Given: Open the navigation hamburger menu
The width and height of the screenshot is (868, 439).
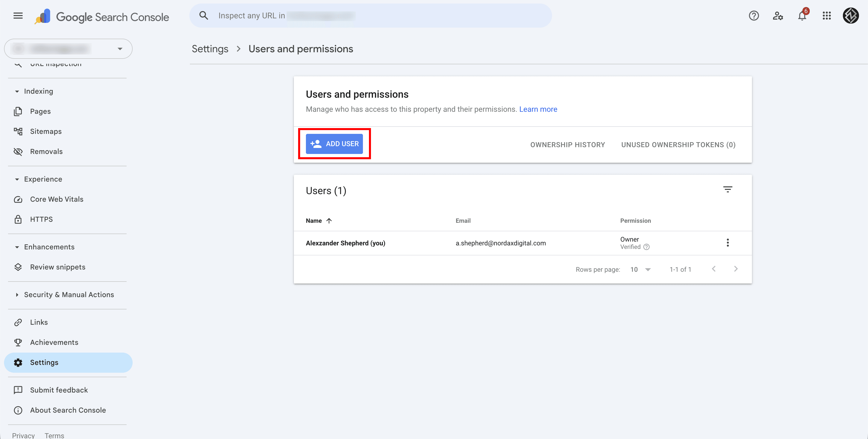Looking at the screenshot, I should [18, 16].
